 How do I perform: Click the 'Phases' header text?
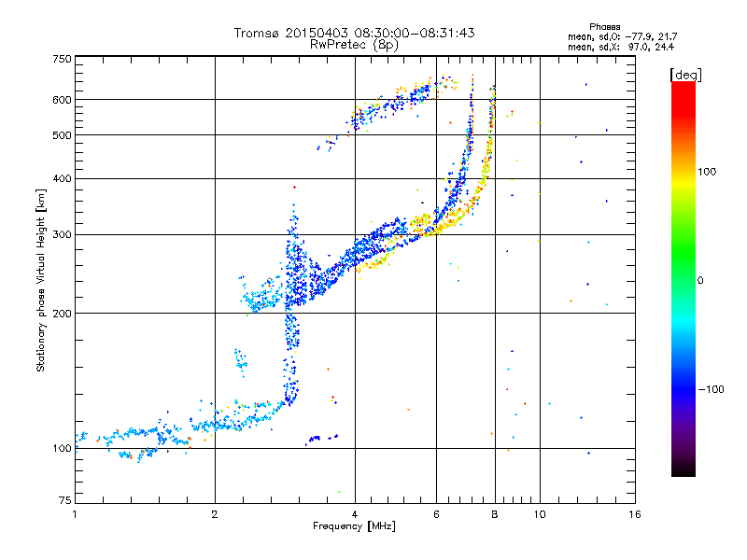point(604,27)
